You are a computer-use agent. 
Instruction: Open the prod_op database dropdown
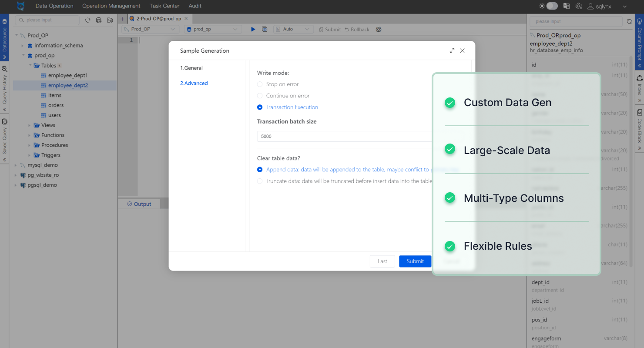point(212,29)
